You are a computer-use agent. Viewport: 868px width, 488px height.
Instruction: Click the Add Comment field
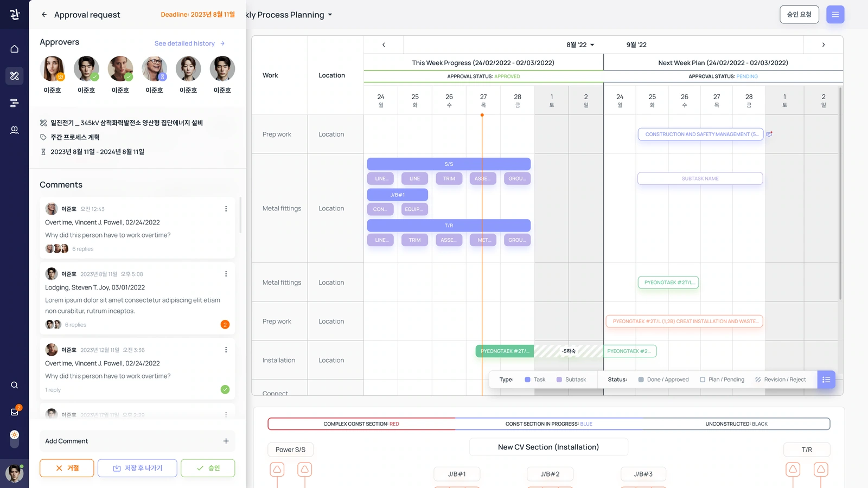137,441
